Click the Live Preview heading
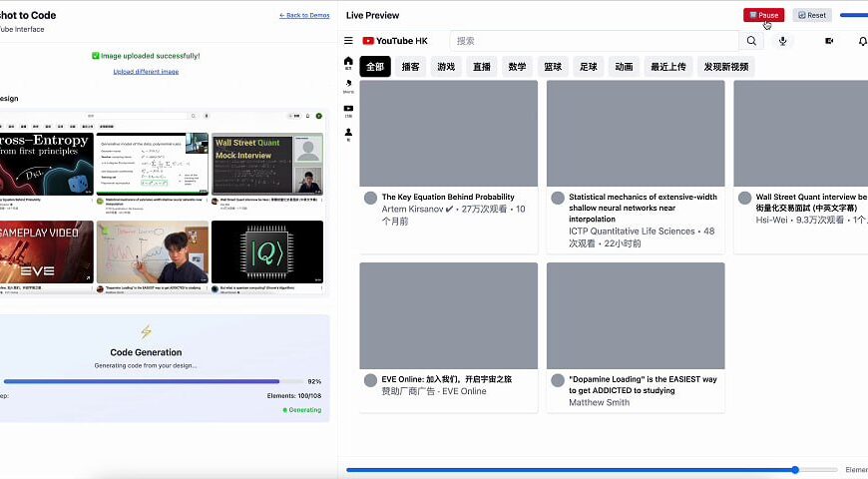The width and height of the screenshot is (868, 479). [x=372, y=15]
